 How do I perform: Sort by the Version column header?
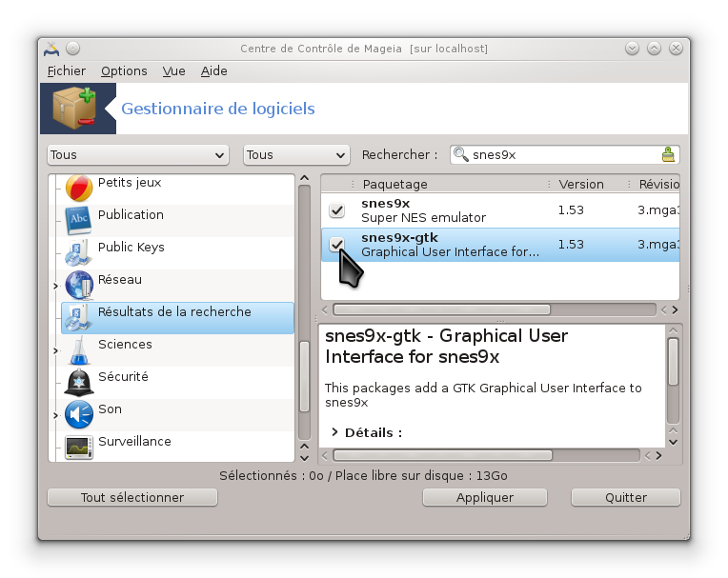(x=589, y=184)
